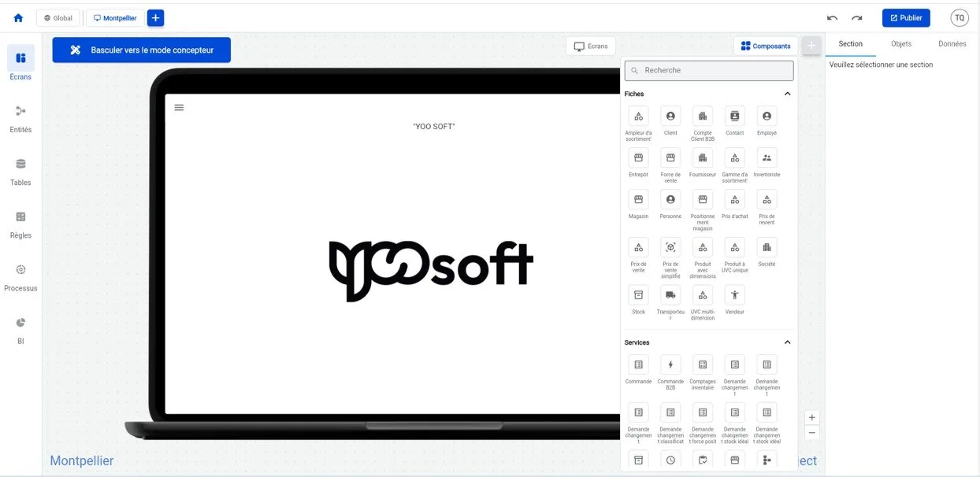Focus the Recherche search field
The width and height of the screenshot is (980, 477).
pos(709,70)
